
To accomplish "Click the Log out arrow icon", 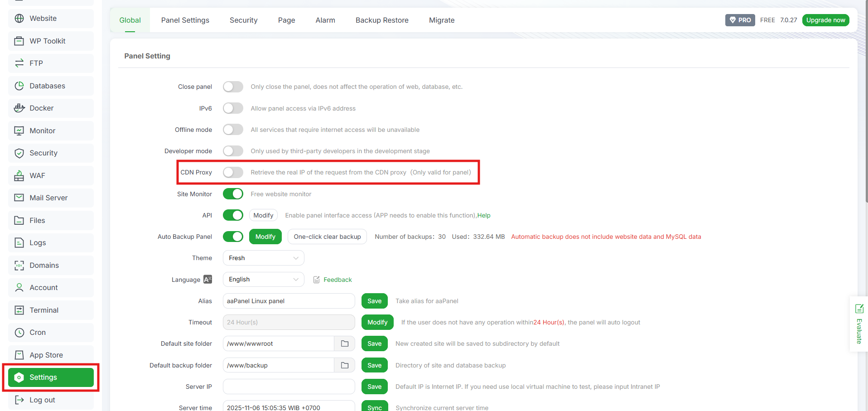I will 19,400.
